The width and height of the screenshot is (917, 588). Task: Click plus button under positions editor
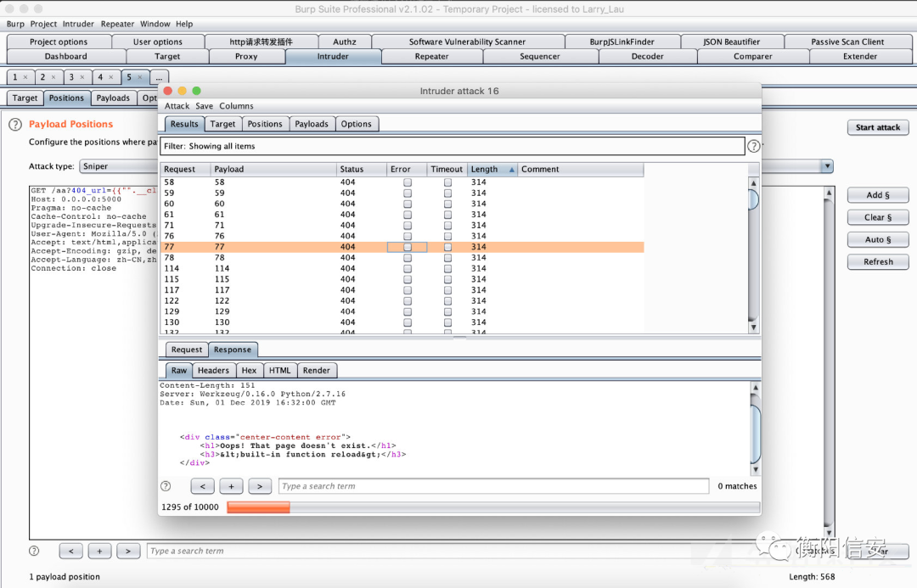tap(99, 551)
